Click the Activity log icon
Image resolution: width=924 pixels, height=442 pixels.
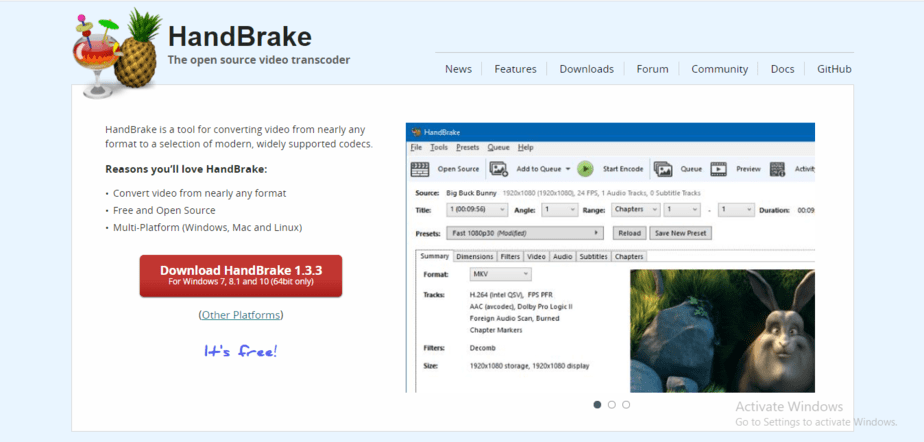click(x=780, y=169)
